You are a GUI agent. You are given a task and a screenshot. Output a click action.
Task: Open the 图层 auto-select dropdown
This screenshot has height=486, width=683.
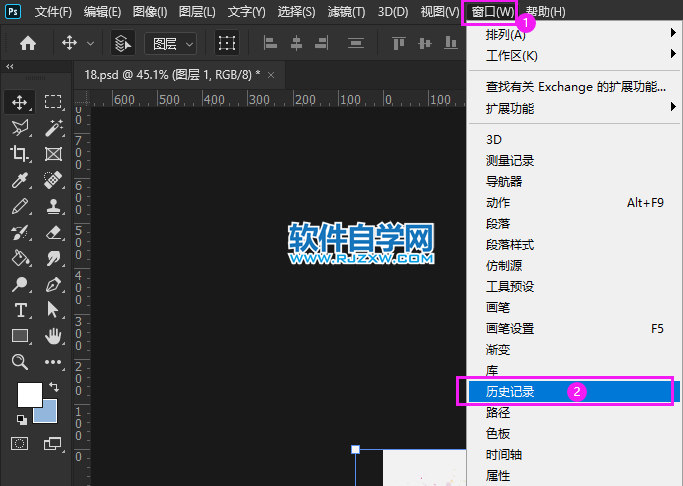(x=170, y=44)
